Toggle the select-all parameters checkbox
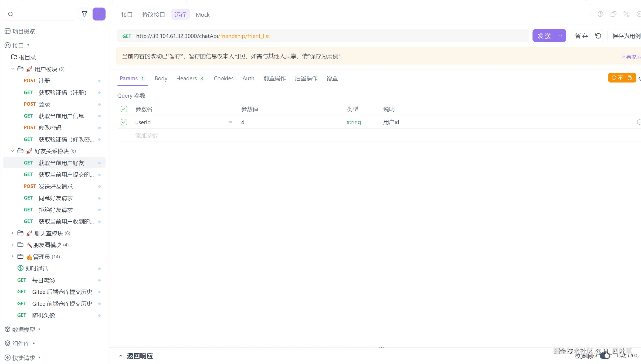Image resolution: width=641 pixels, height=364 pixels. (124, 109)
